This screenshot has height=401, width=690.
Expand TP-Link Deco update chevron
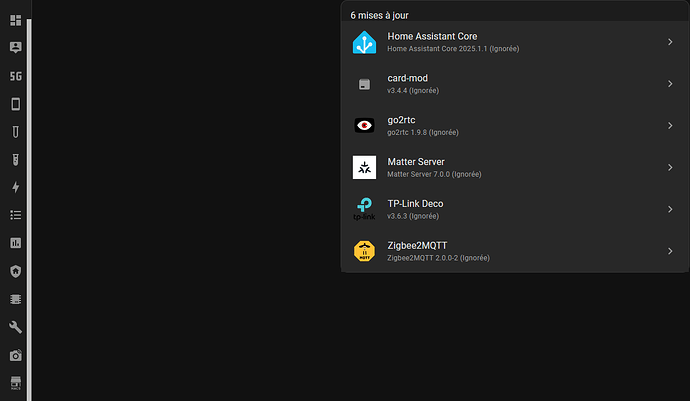670,209
